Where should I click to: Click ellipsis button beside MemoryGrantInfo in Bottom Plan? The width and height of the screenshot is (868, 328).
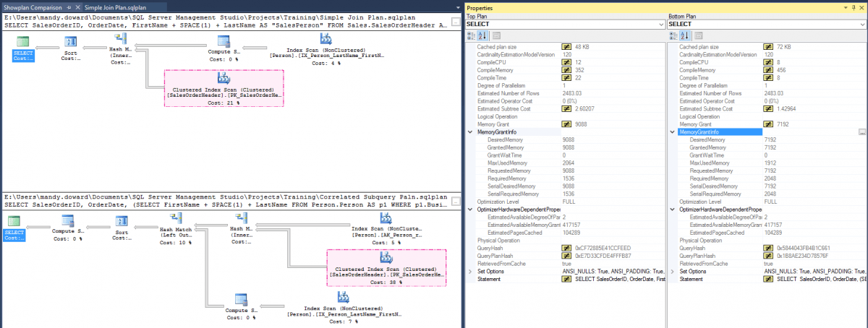(861, 132)
